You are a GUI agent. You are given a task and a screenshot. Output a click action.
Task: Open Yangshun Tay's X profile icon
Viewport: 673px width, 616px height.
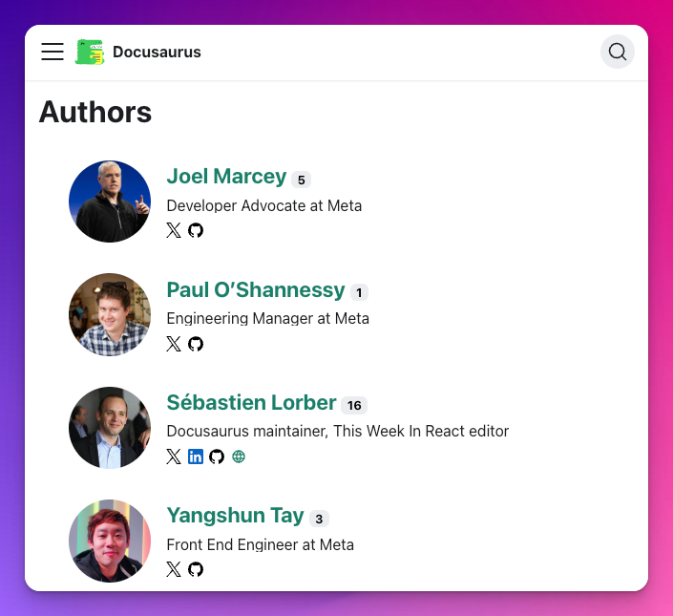174,569
